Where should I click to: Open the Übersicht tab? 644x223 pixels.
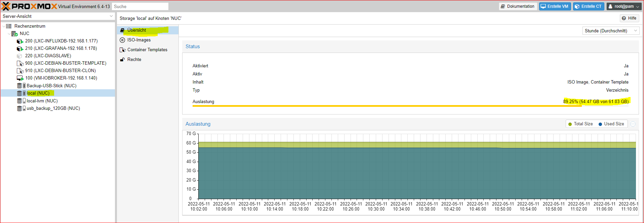(x=148, y=30)
